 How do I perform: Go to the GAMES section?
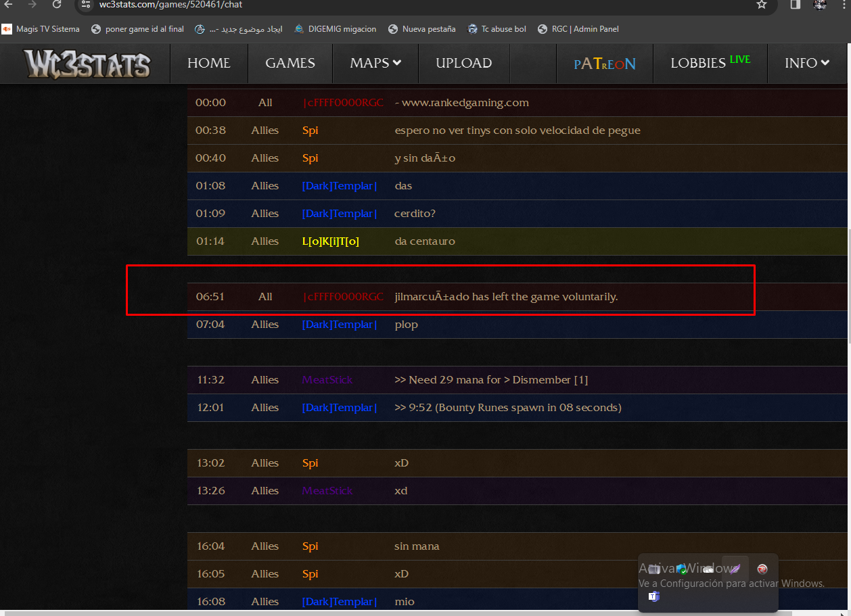tap(290, 63)
